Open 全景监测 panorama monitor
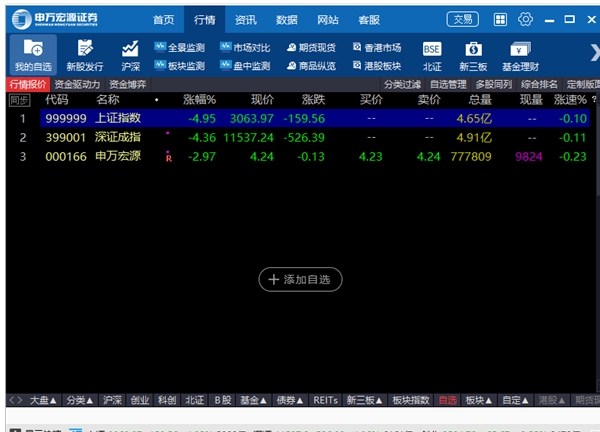Screen dimensions: 600x432 179,47
